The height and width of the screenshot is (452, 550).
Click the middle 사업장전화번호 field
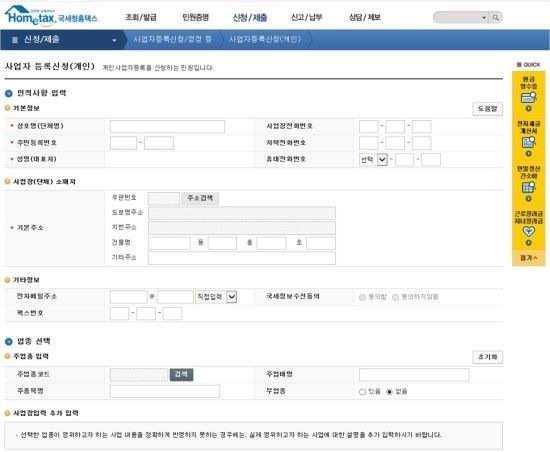(x=395, y=126)
